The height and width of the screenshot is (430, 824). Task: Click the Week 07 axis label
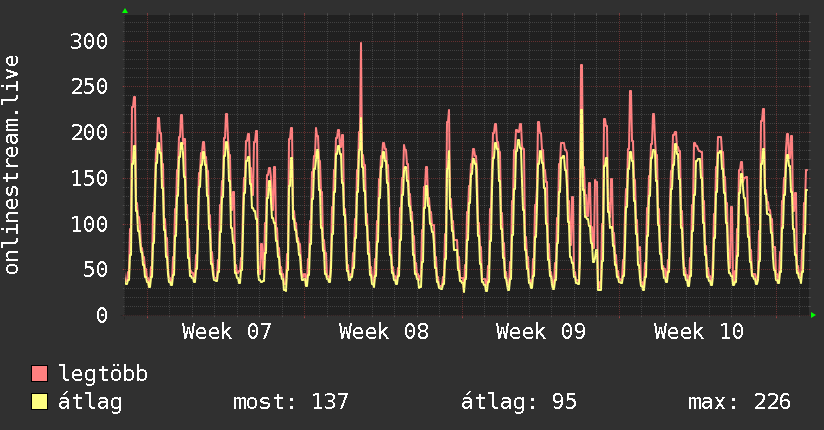[x=227, y=332]
